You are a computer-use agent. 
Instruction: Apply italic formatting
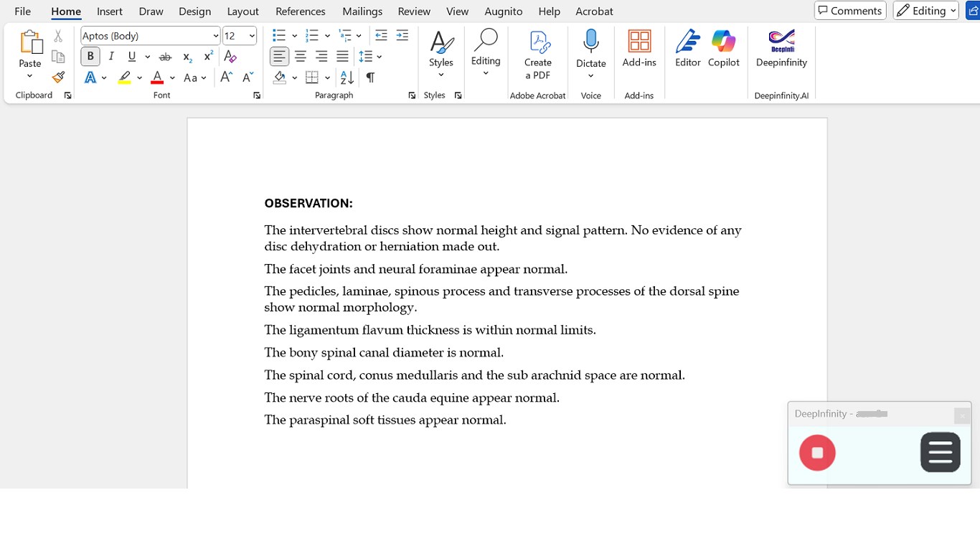(x=111, y=56)
